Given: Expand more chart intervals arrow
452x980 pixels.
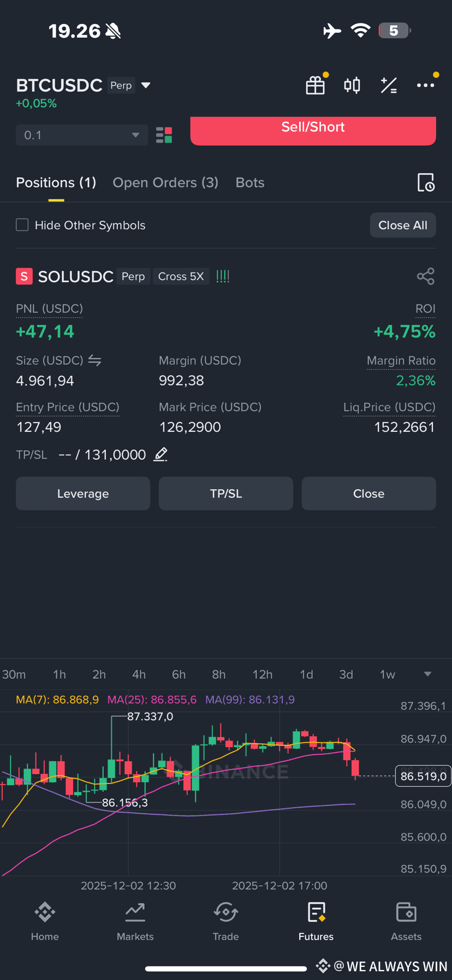Looking at the screenshot, I should [428, 674].
